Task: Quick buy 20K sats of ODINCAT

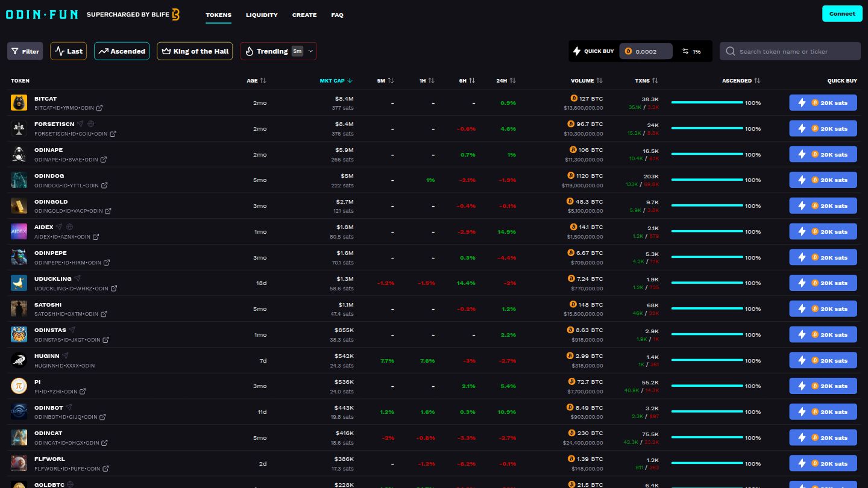Action: [823, 437]
